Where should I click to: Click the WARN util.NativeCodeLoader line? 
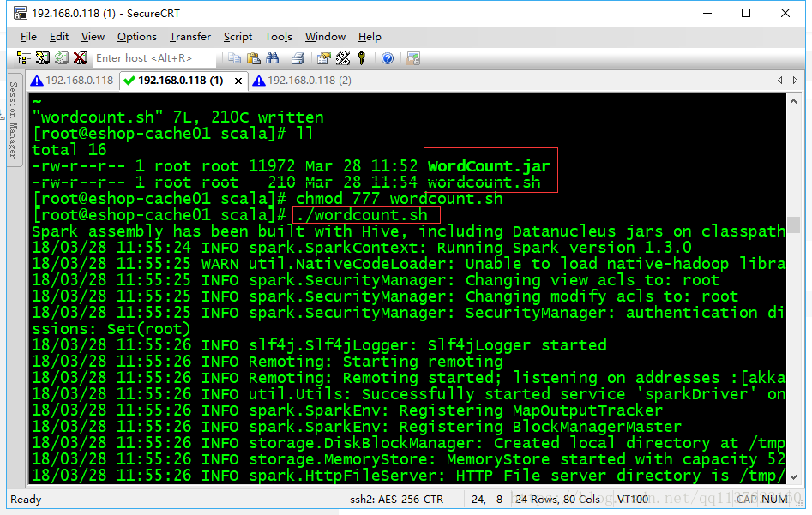409,264
